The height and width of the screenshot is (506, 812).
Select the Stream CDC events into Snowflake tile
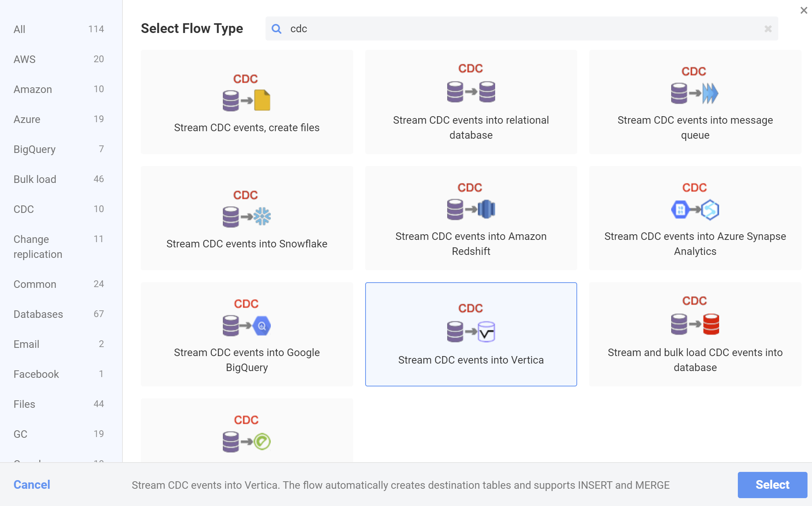coord(246,219)
